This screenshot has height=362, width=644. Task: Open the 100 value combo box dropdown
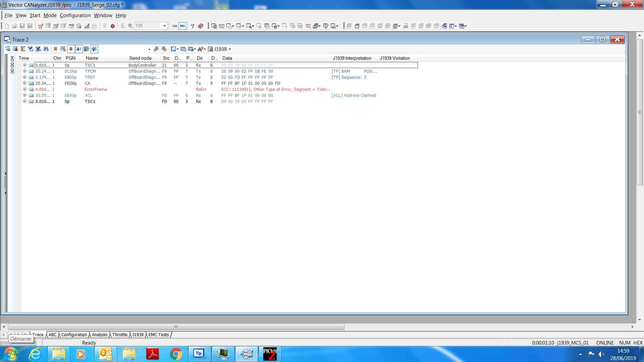(x=164, y=26)
